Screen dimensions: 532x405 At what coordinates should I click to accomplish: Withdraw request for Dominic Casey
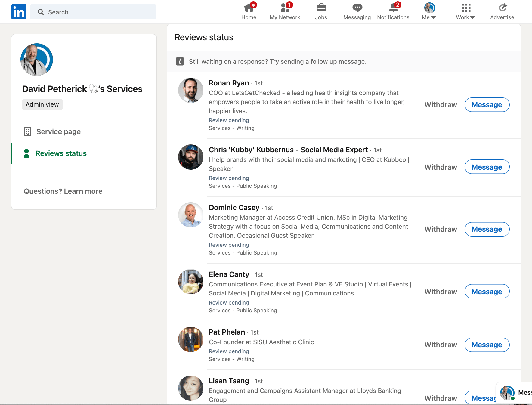pos(441,229)
